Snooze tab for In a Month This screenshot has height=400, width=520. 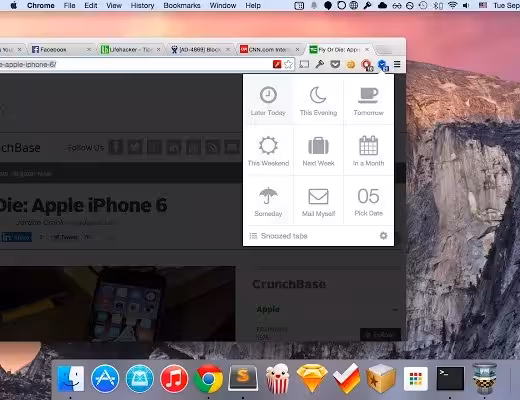coord(368,151)
